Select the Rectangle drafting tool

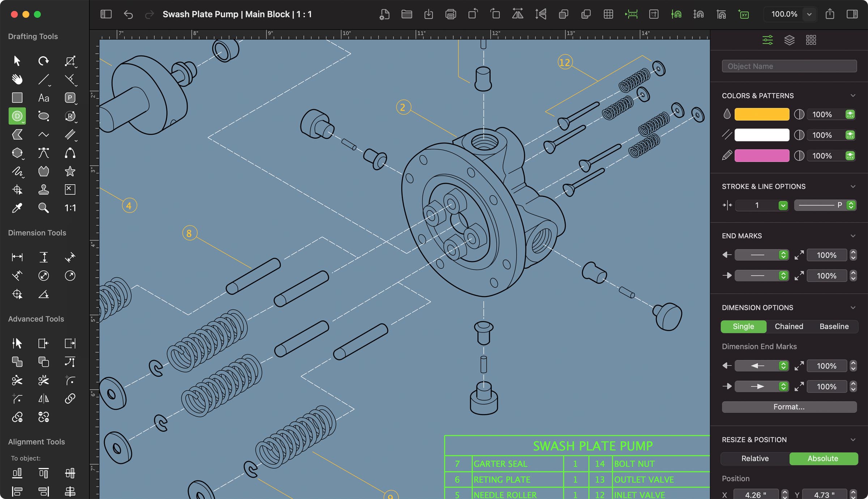pos(17,98)
